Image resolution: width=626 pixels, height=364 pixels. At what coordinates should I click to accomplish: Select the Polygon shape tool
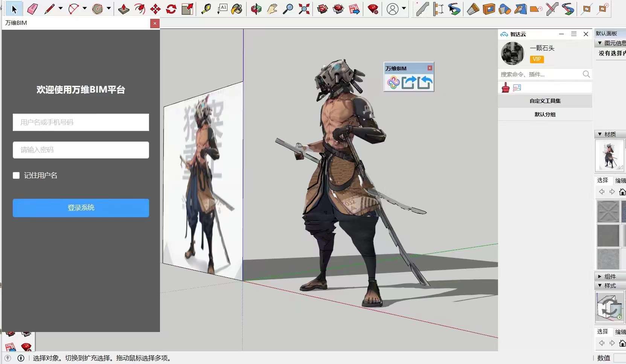pyautogui.click(x=97, y=9)
